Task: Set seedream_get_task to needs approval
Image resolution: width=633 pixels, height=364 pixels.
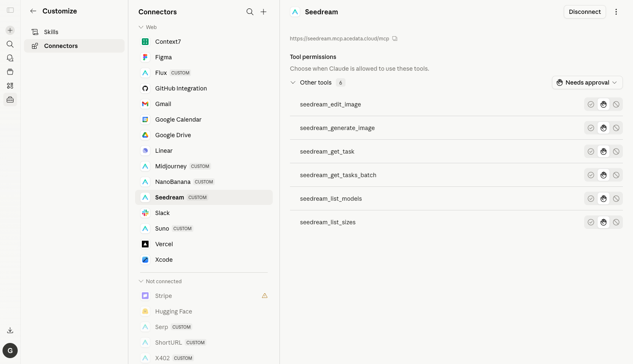Action: pyautogui.click(x=604, y=151)
